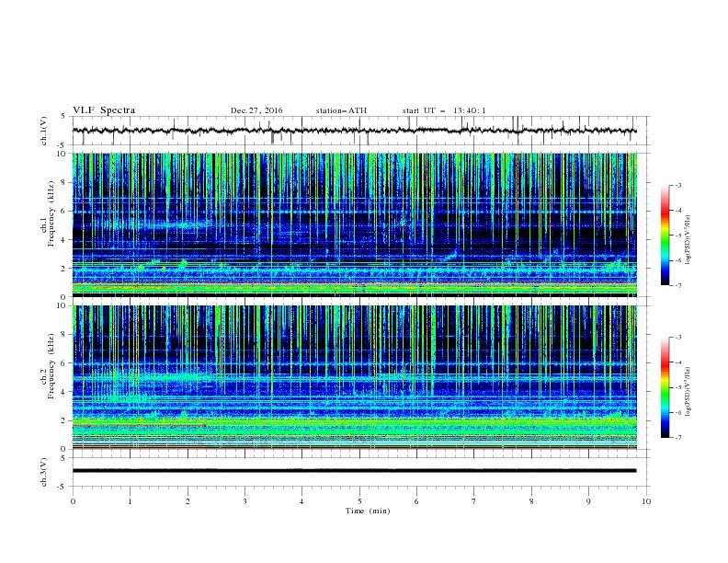Click the 'ch.3(V)' waveform axis label
728x563 pixels.
pos(44,472)
